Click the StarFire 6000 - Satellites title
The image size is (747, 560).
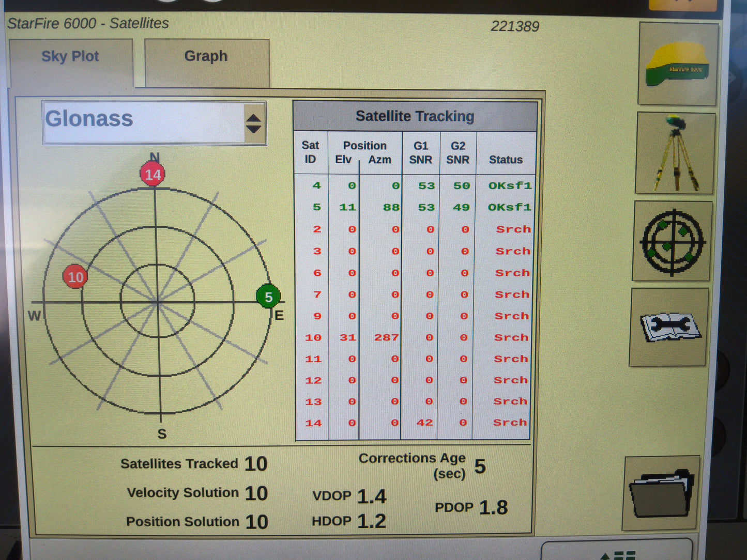pos(88,24)
